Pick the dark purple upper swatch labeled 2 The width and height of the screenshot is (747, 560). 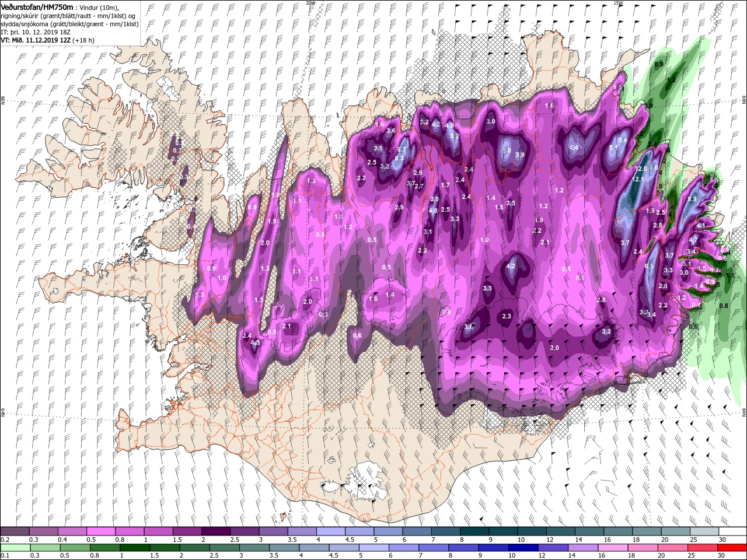click(x=215, y=531)
